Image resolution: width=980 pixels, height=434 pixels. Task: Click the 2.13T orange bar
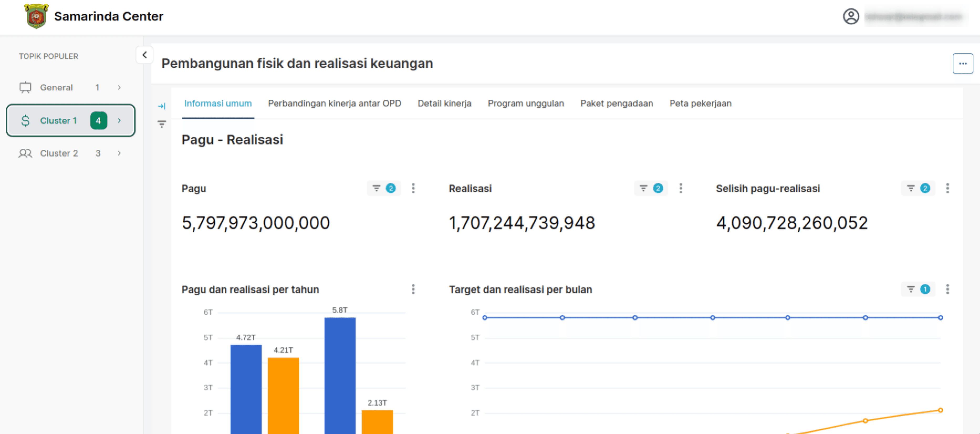click(377, 422)
